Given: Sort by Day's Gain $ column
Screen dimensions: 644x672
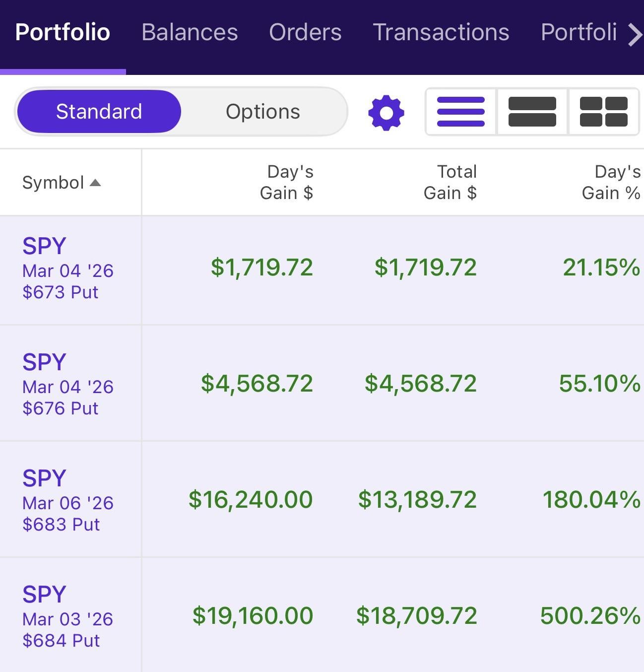Looking at the screenshot, I should click(x=286, y=182).
